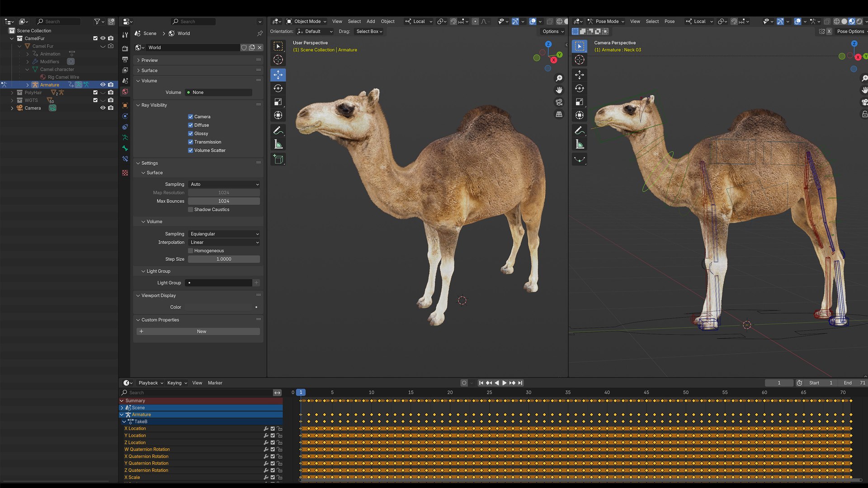Open the Marker menu in timeline
The height and width of the screenshot is (488, 868).
point(215,383)
